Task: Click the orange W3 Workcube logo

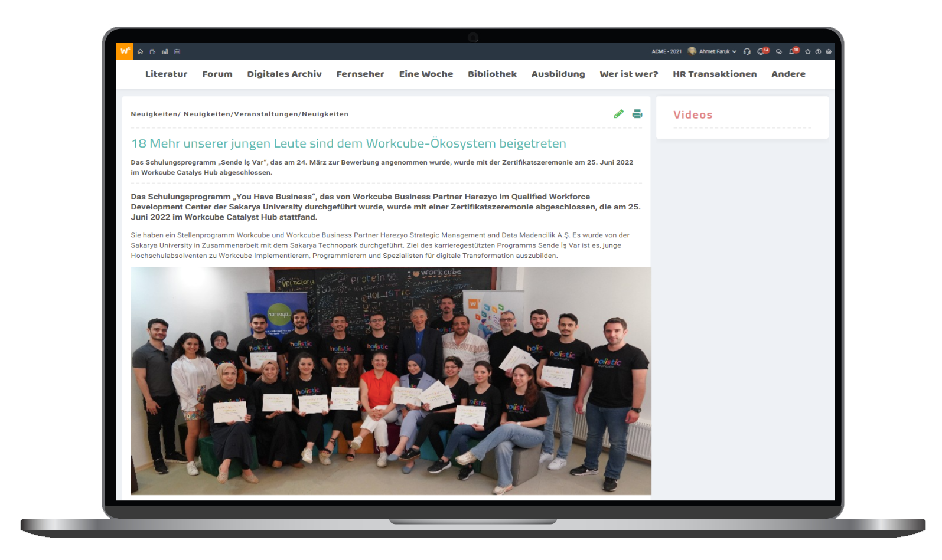Action: (x=125, y=51)
